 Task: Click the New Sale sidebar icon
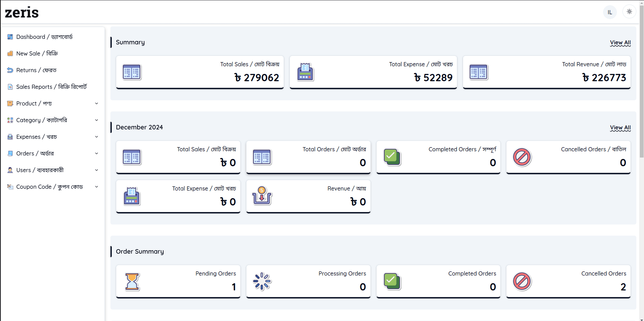pos(10,53)
